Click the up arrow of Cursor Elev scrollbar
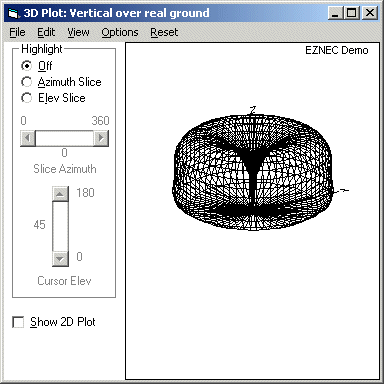384x384 pixels. [60, 194]
